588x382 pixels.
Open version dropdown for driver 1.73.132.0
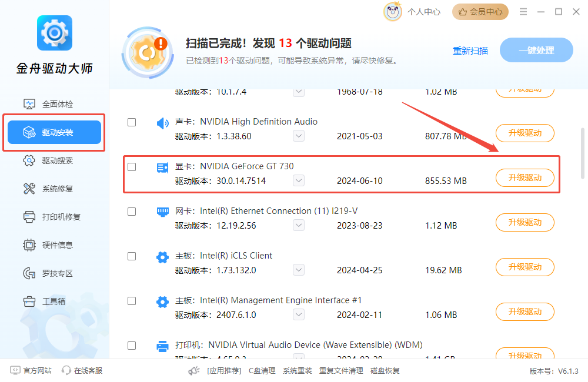(x=299, y=270)
